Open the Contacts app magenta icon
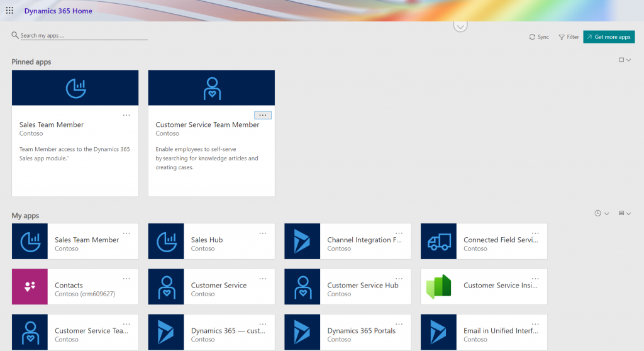 tap(30, 286)
